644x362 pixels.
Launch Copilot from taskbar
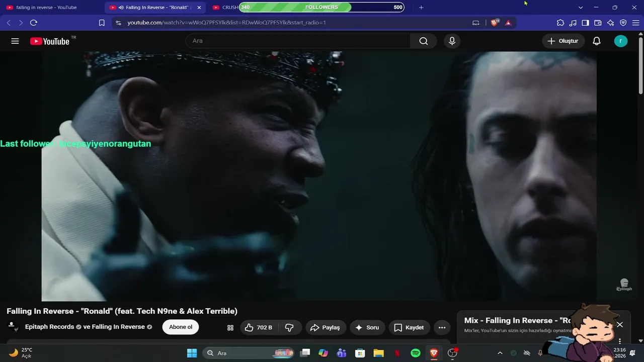[323, 353]
